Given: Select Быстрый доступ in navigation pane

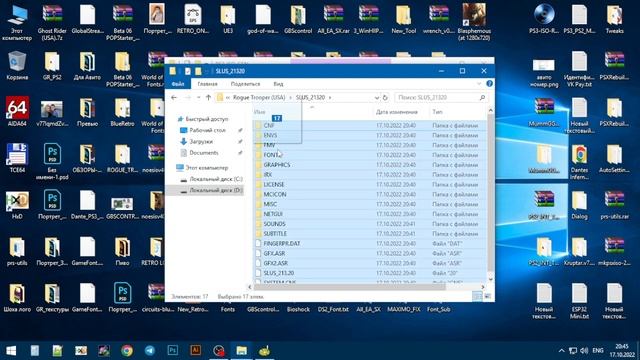Looking at the screenshot, I should (x=207, y=119).
